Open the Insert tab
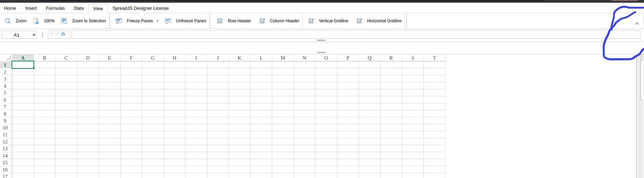The height and width of the screenshot is (178, 644). pyautogui.click(x=31, y=8)
